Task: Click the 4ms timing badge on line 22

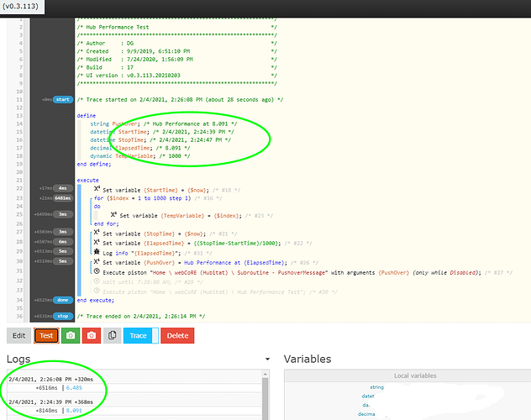Action: (63, 188)
